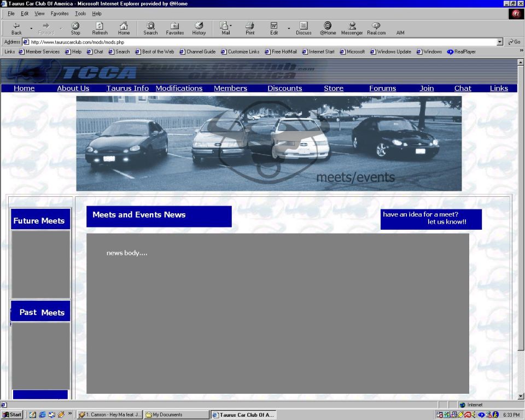The height and width of the screenshot is (420, 525).
Task: Click the Show Desktop quick launch icon
Action: coord(32,415)
